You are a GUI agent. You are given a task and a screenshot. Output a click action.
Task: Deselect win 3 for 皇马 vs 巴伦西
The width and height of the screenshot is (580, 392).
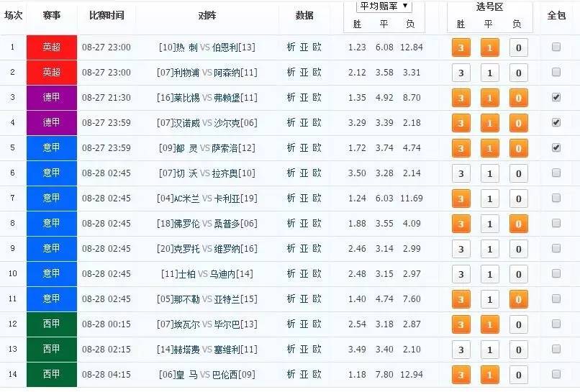(x=461, y=375)
